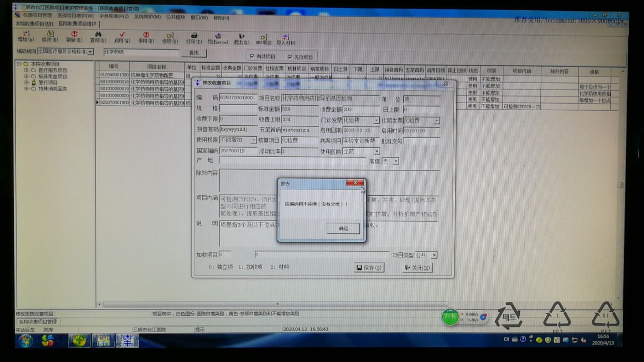Viewport: 644px width, 362px height.
Task: Switch to the 医院收费项目维护 tab
Action: 77,24
